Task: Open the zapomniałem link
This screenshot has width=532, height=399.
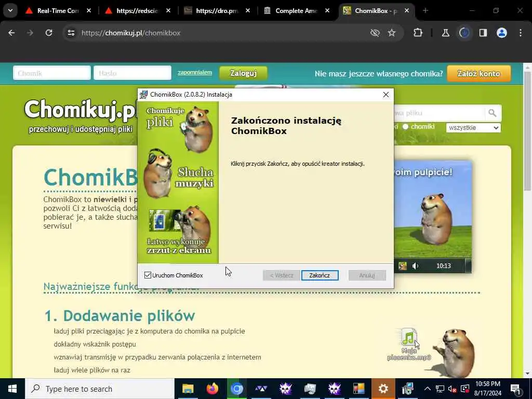Action: [195, 72]
